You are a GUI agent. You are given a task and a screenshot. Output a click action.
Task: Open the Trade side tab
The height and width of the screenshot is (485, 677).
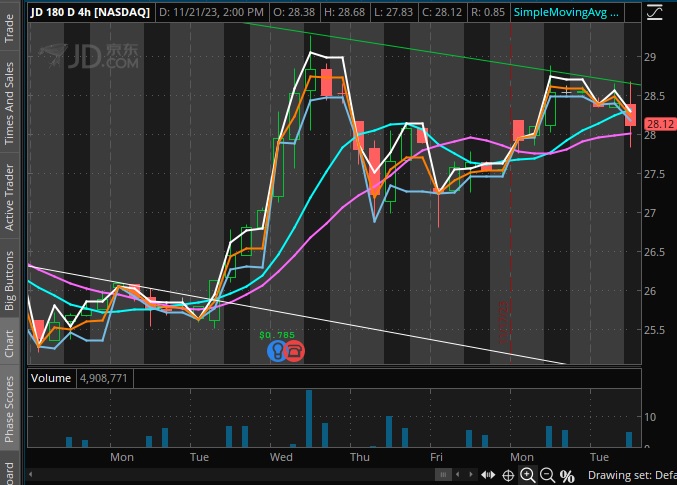[11, 22]
